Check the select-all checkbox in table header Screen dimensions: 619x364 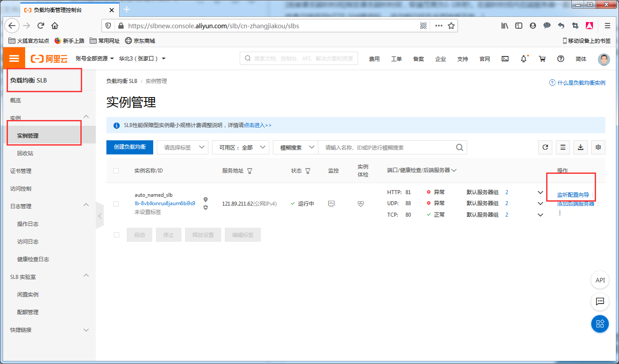click(116, 170)
